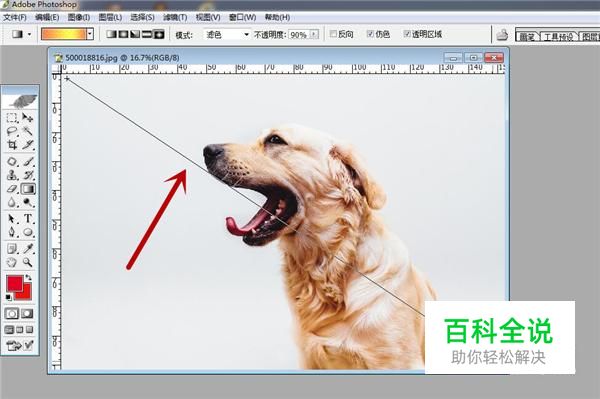Screen dimensions: 600x399
Task: Click the orange gradient preview swatch
Action: tap(64, 34)
